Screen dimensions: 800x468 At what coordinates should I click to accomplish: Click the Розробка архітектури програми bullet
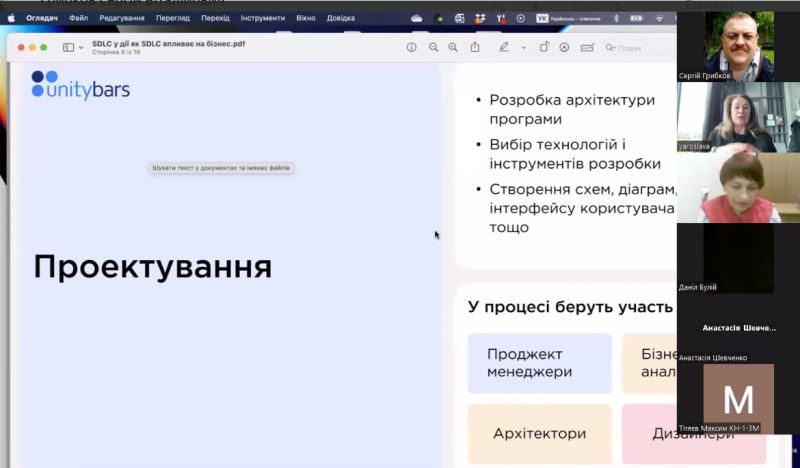point(571,109)
